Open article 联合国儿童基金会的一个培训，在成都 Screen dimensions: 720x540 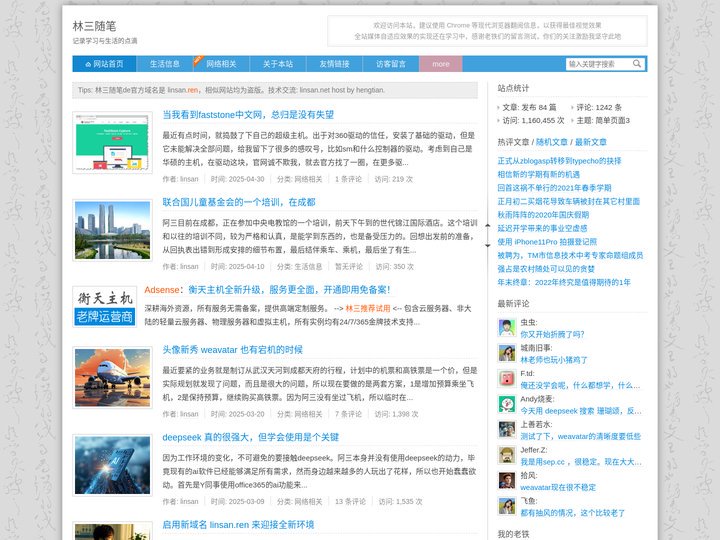(239, 202)
